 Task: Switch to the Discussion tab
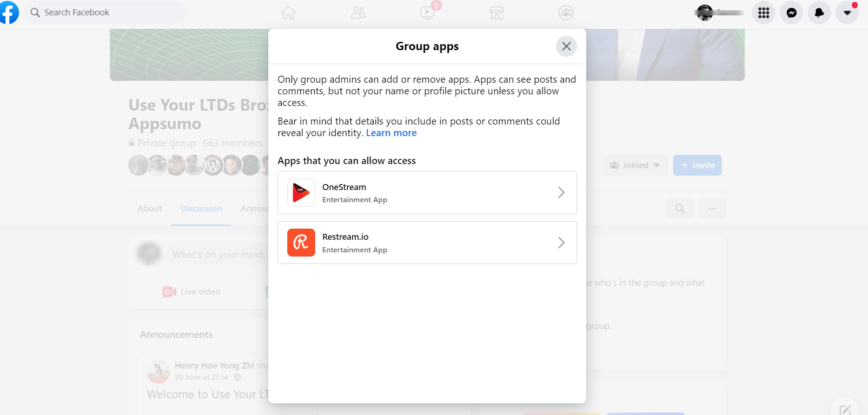(x=201, y=209)
